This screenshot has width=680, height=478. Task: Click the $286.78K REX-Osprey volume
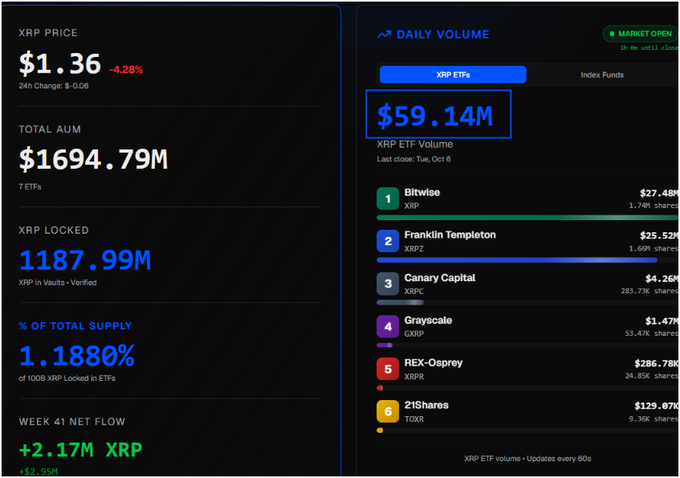tap(656, 363)
